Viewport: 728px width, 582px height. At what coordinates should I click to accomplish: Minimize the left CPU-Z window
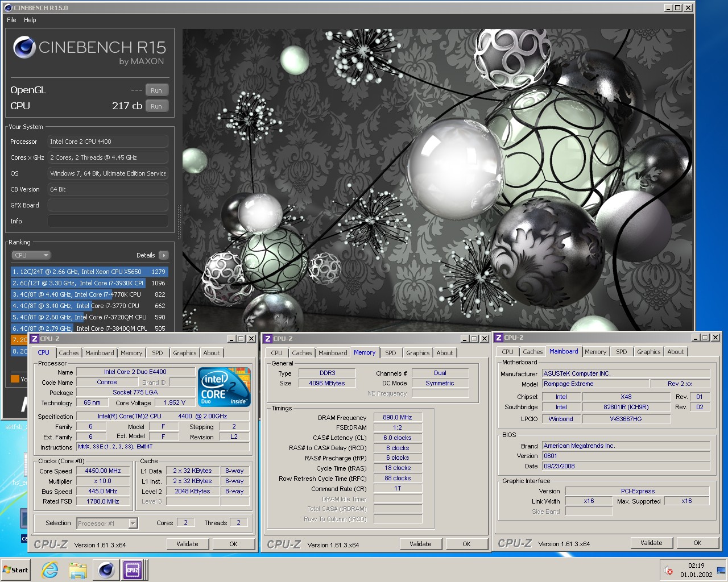pos(231,339)
